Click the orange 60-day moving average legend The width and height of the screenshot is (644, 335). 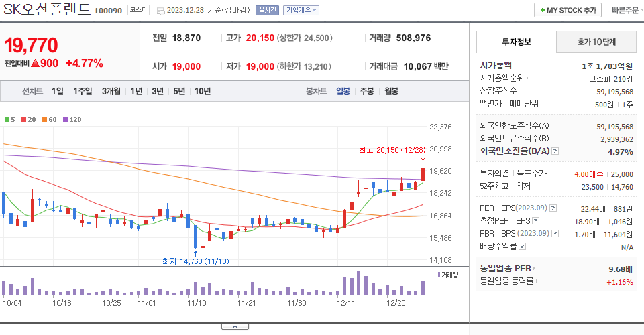tap(49, 119)
